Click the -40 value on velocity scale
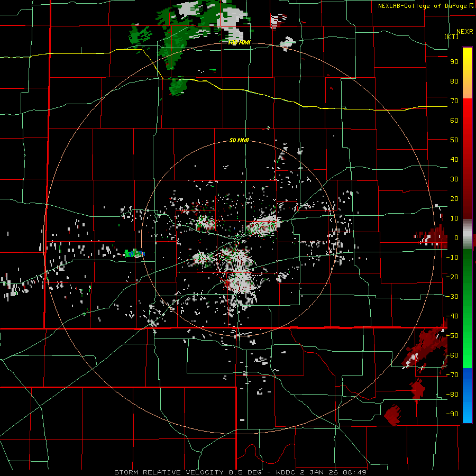 coord(452,316)
